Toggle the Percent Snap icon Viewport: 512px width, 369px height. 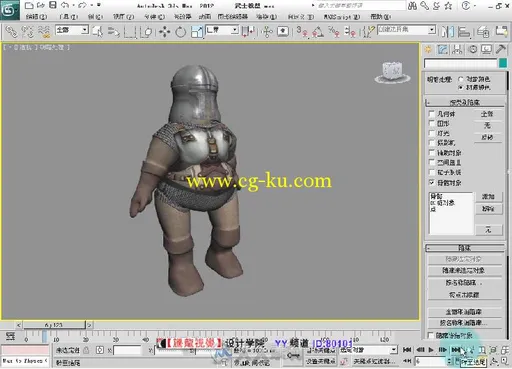(x=334, y=32)
